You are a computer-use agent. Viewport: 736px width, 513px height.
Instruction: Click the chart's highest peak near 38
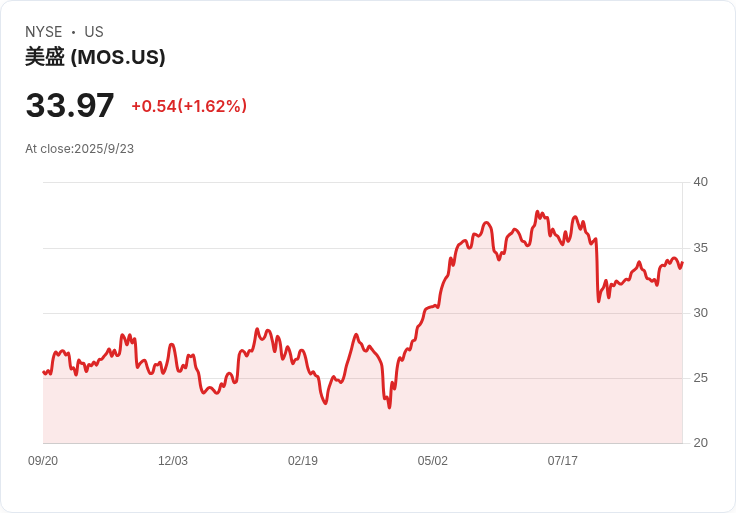click(x=537, y=212)
